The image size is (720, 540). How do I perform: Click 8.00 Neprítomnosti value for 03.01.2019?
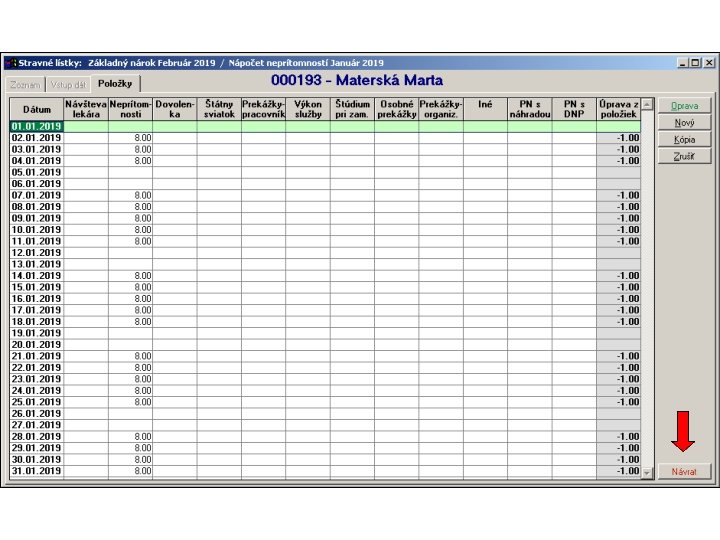pos(130,149)
